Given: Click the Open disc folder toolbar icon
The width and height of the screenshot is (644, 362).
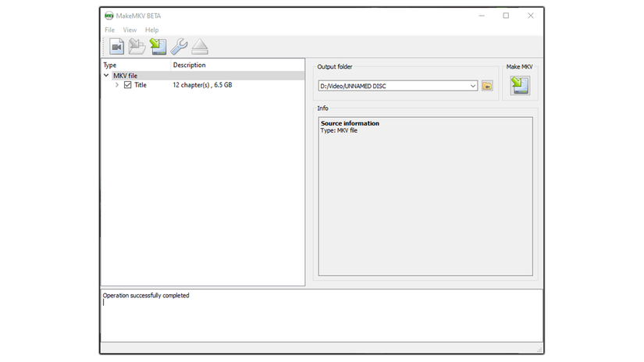Looking at the screenshot, I should tap(137, 46).
